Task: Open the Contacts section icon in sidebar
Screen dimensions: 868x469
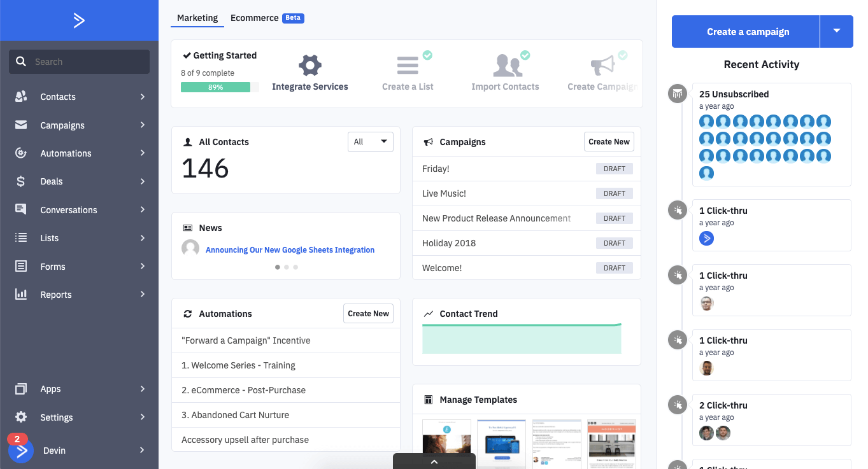Action: [x=21, y=96]
